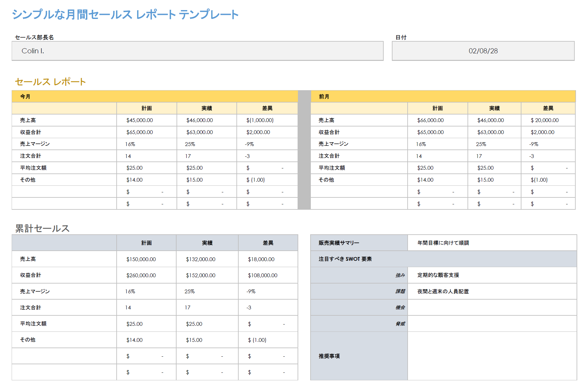
Task: Click the sales manager name field with Colin I.
Action: coord(197,51)
